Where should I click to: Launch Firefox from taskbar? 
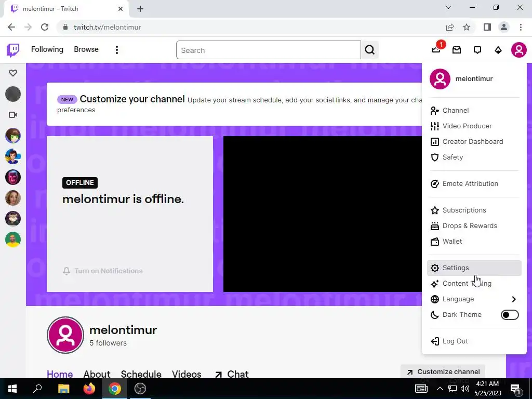(x=89, y=389)
